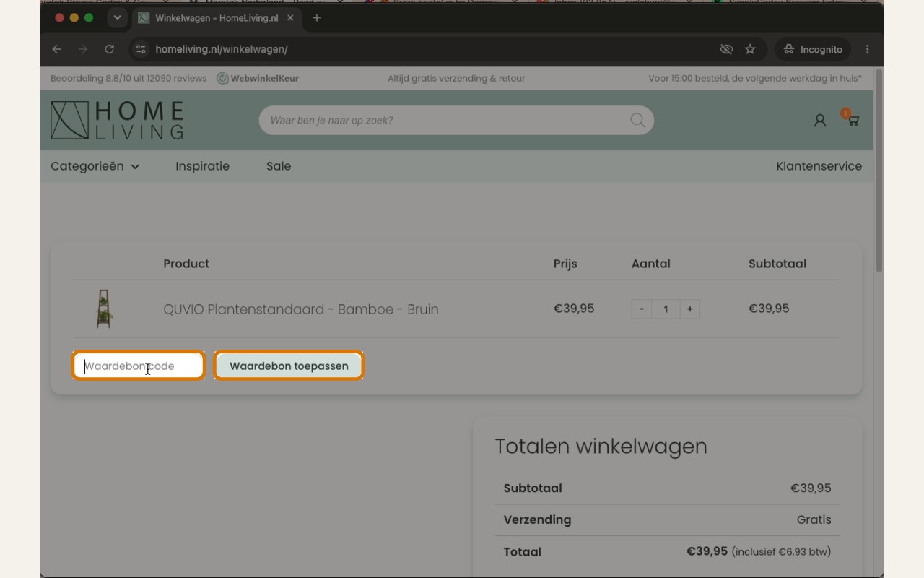Image resolution: width=924 pixels, height=578 pixels.
Task: Select the Winkelwagen - HomeLiving.nl tab
Action: tap(217, 17)
